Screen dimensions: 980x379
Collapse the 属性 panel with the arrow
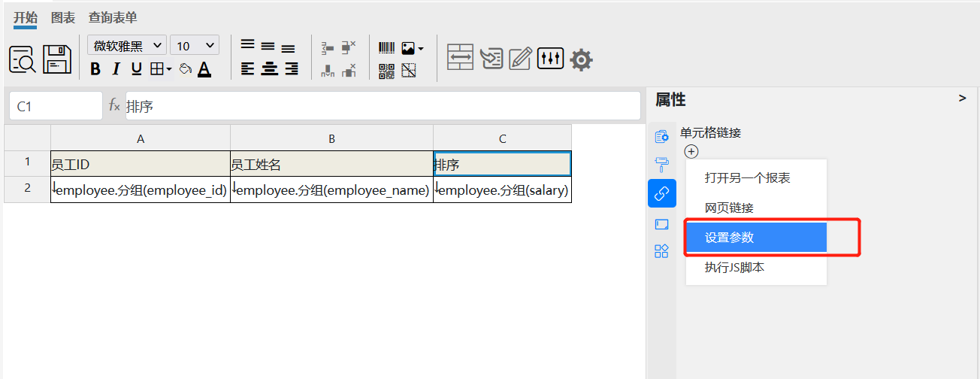point(963,99)
